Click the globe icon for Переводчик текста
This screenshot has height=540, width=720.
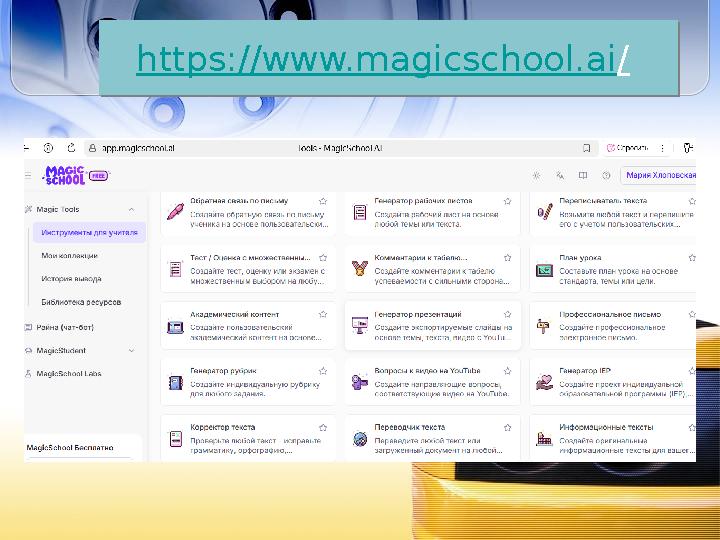(360, 439)
